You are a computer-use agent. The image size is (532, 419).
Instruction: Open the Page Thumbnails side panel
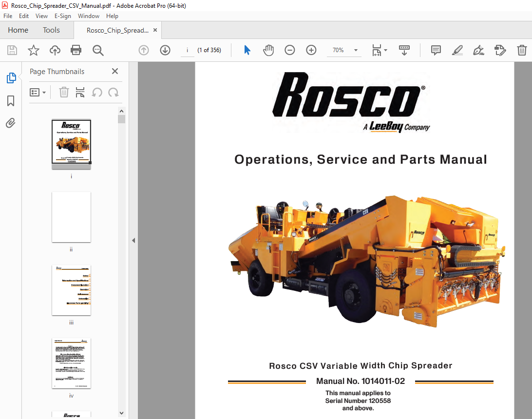tap(11, 78)
